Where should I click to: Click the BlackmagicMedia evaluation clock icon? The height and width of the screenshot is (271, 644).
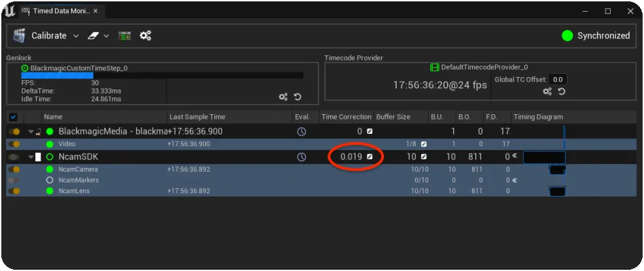coord(301,132)
